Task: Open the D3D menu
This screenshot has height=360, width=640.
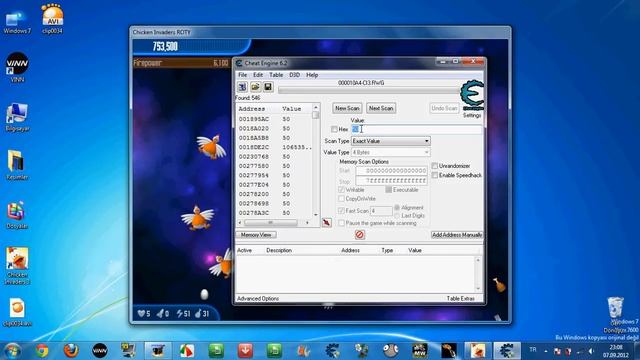Action: [x=294, y=75]
